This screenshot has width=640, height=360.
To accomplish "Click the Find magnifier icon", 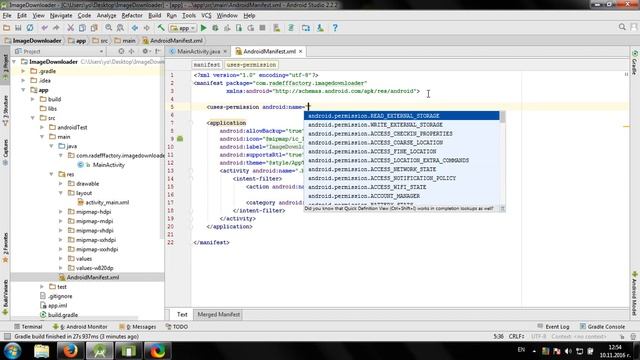I will point(109,28).
